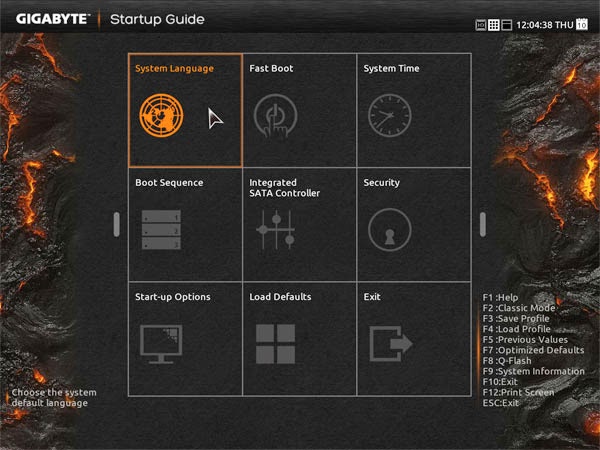The image size is (600, 450).
Task: Click the Load Defaults four-squares icon
Action: coord(276,344)
